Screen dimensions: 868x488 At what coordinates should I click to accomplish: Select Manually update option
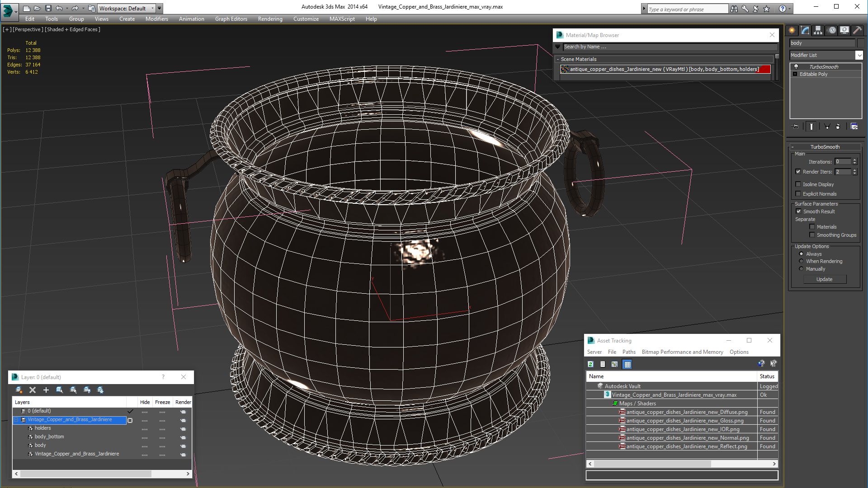point(801,269)
